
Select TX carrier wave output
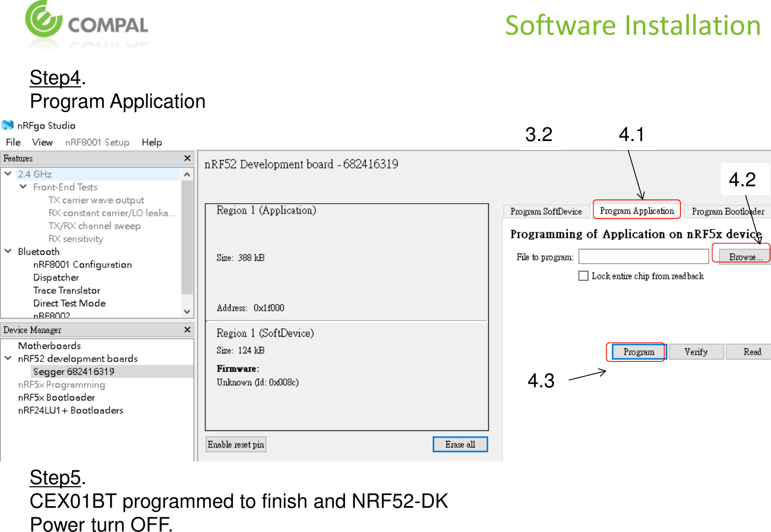[x=96, y=200]
